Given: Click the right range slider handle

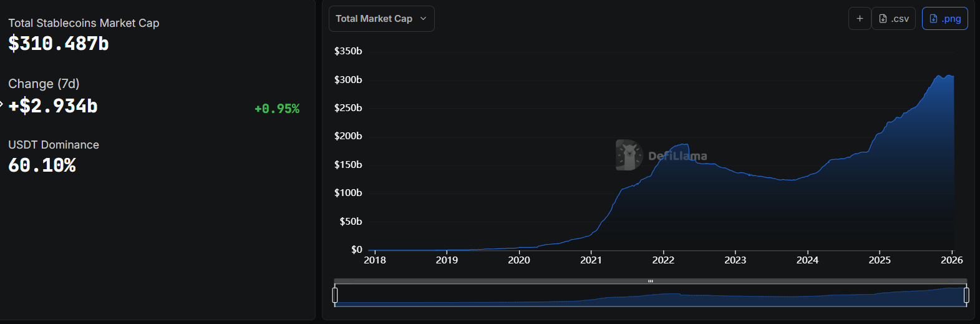Looking at the screenshot, I should pos(966,295).
